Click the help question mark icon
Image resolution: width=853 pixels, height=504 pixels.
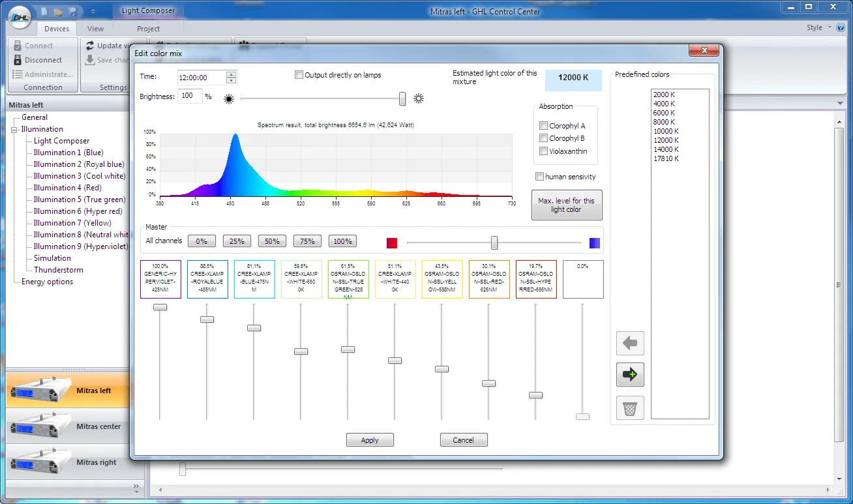[x=841, y=27]
